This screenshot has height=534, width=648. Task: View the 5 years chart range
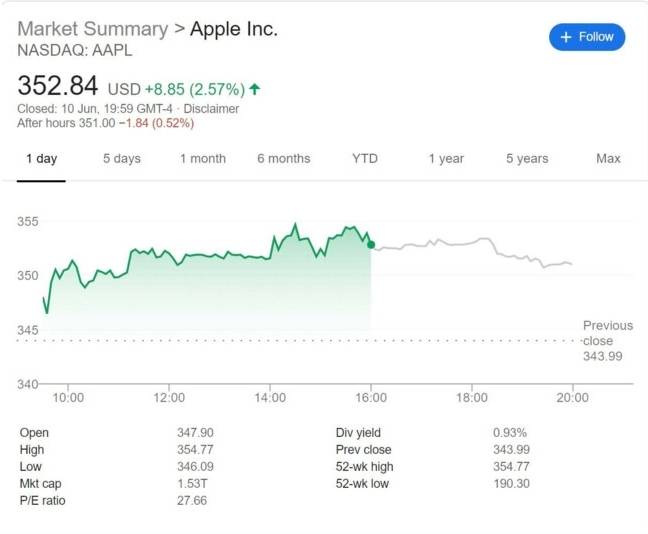pyautogui.click(x=527, y=158)
